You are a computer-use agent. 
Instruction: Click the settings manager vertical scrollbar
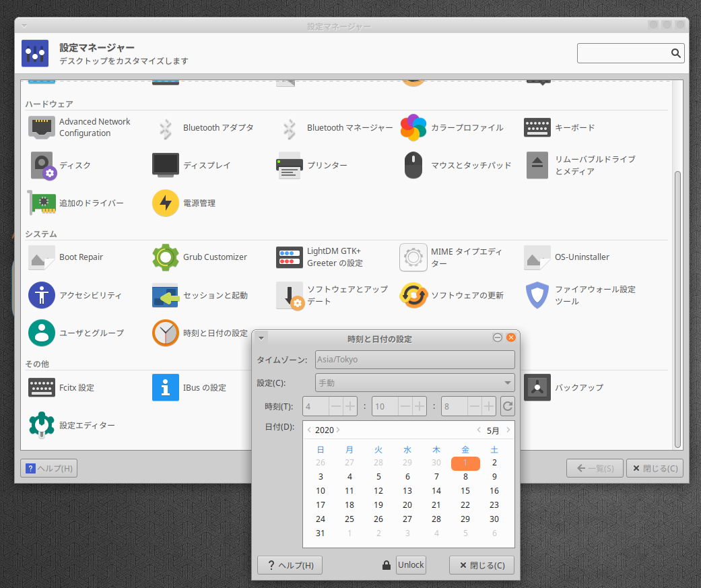[677, 308]
